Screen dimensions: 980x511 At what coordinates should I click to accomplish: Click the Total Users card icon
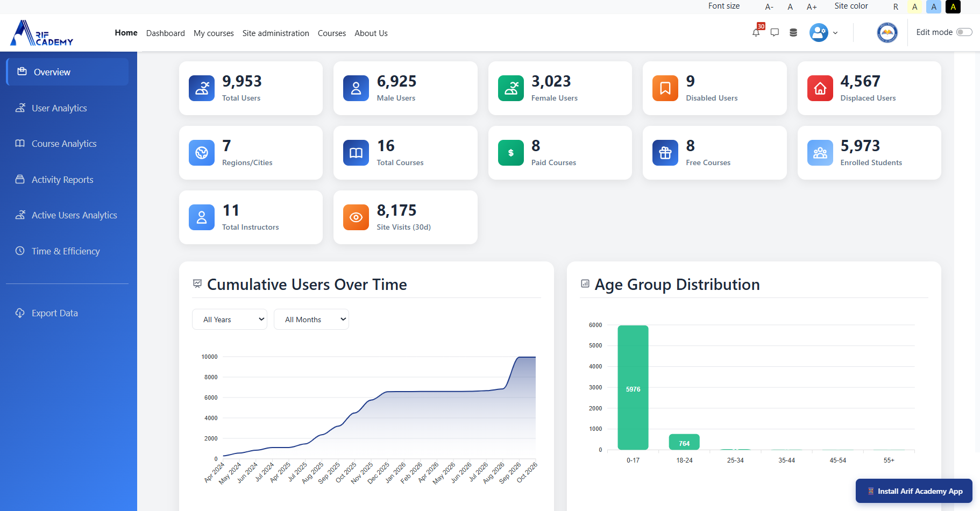tap(202, 88)
